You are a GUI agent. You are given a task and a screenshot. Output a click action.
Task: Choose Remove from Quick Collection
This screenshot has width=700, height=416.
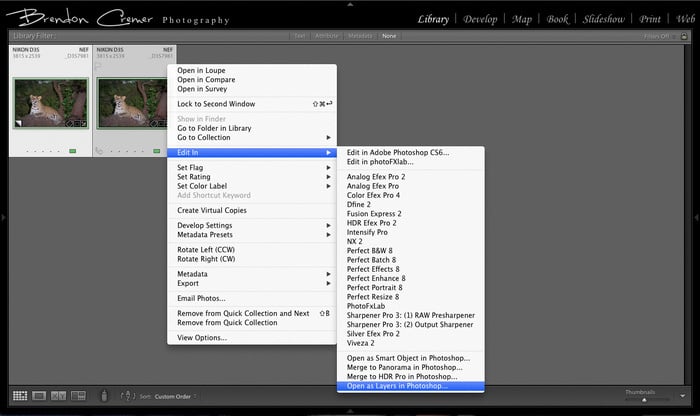point(252,323)
